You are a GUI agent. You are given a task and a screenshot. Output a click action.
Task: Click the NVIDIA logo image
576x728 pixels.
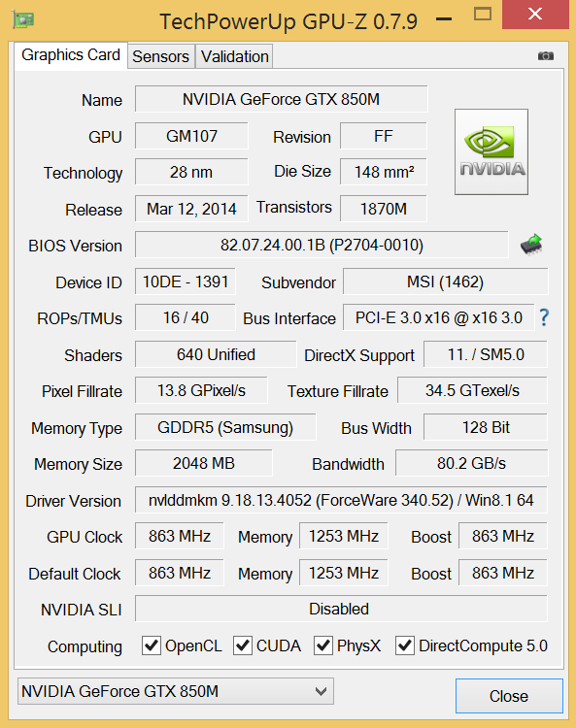click(491, 151)
